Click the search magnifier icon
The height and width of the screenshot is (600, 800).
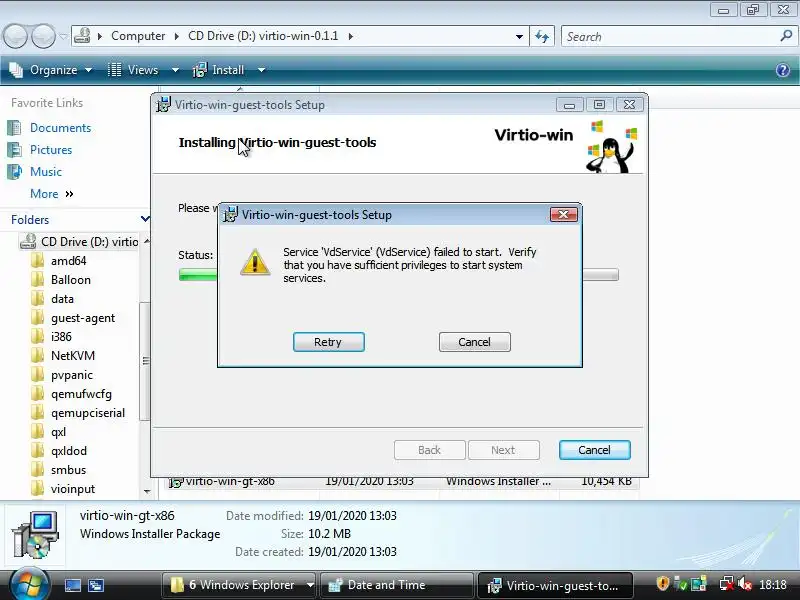pos(786,36)
